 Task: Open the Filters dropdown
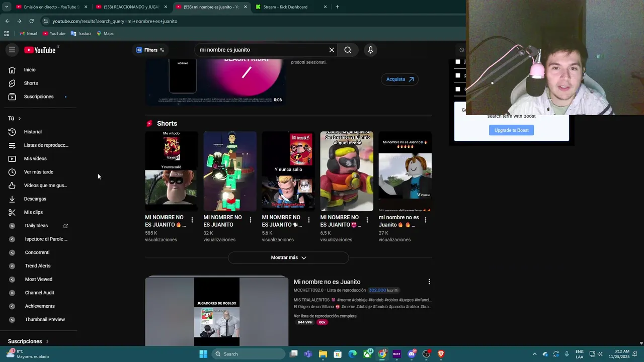[x=150, y=50]
